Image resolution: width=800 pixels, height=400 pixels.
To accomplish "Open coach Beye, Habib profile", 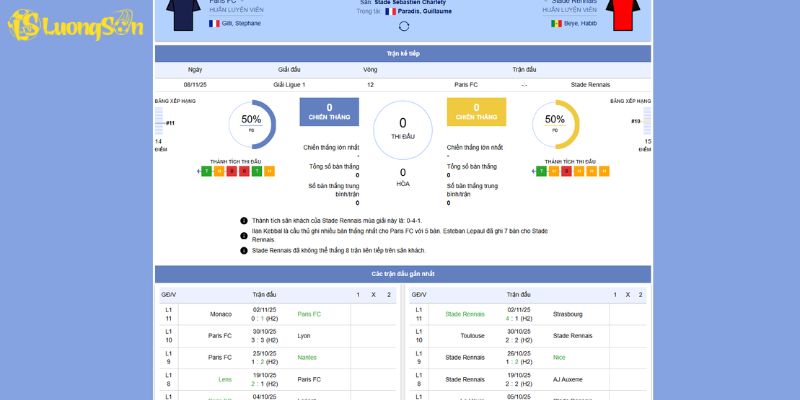I will (x=581, y=23).
